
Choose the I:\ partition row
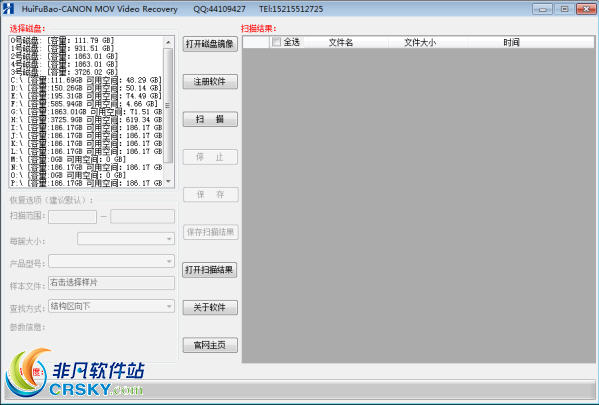coord(86,128)
